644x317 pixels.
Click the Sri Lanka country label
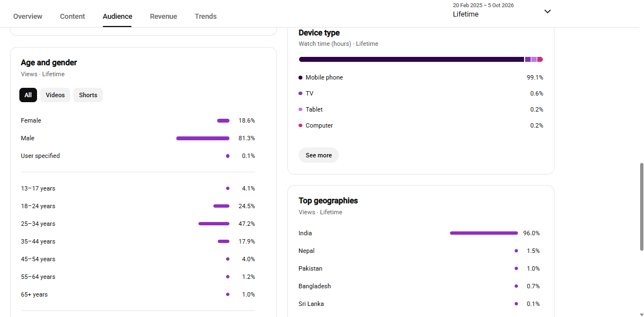[x=311, y=304]
